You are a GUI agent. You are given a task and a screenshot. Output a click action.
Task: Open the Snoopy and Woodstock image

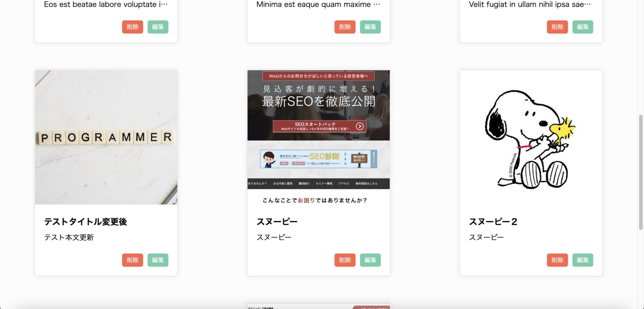[531, 137]
